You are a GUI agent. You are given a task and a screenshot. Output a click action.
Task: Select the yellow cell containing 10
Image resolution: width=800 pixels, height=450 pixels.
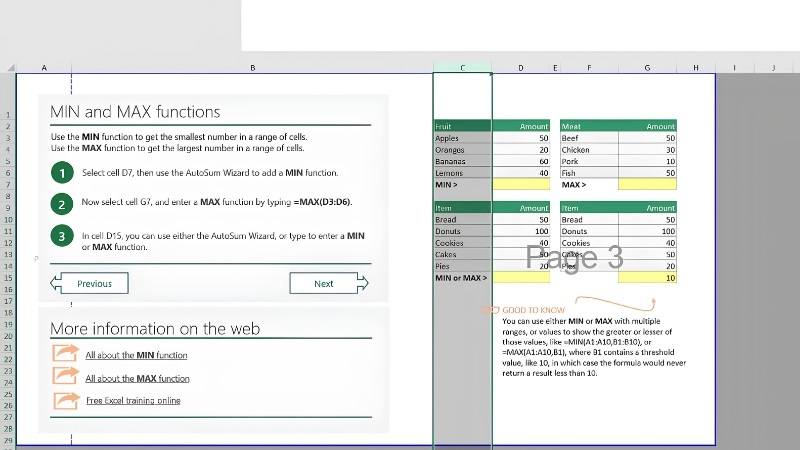[647, 278]
